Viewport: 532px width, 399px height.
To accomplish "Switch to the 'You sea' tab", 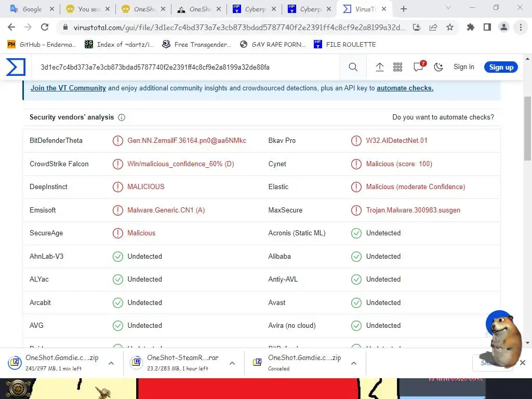I will click(87, 9).
